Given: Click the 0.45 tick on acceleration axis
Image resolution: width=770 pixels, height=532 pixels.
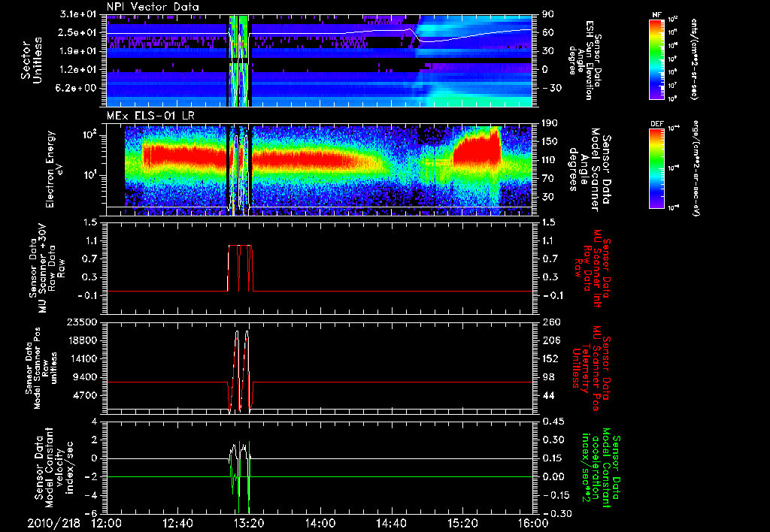Looking at the screenshot, I should coord(553,422).
